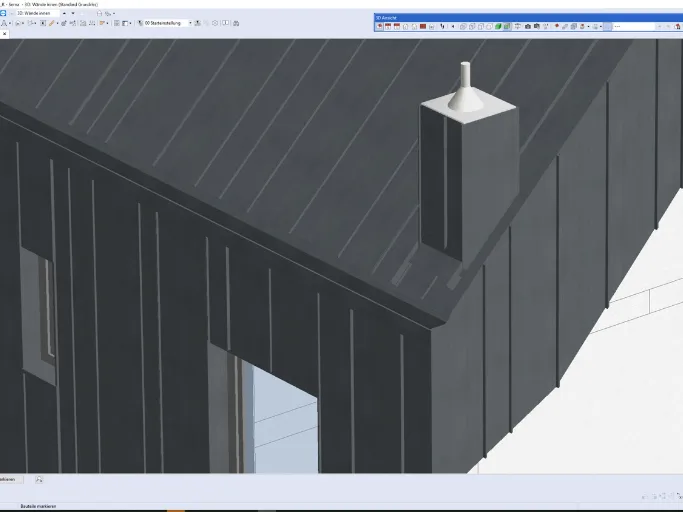Click the red pin icon in 3D Ansicht toolbar
The width and height of the screenshot is (683, 512).
[557, 27]
